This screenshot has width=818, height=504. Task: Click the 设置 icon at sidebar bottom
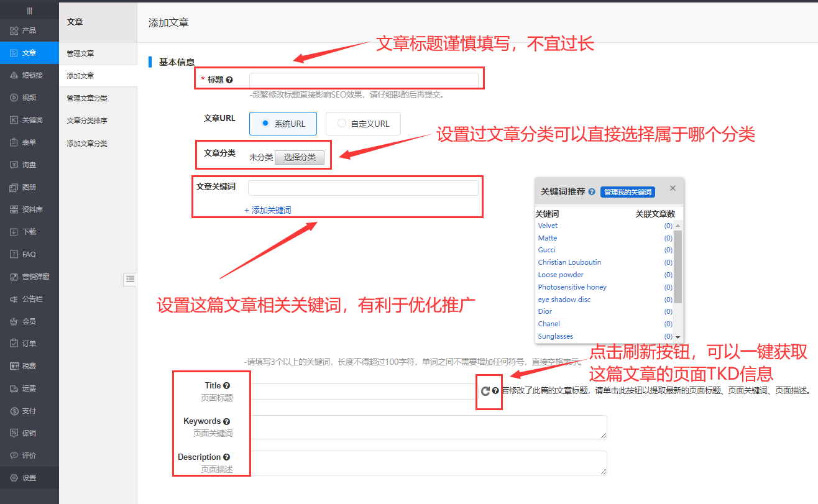pyautogui.click(x=29, y=478)
